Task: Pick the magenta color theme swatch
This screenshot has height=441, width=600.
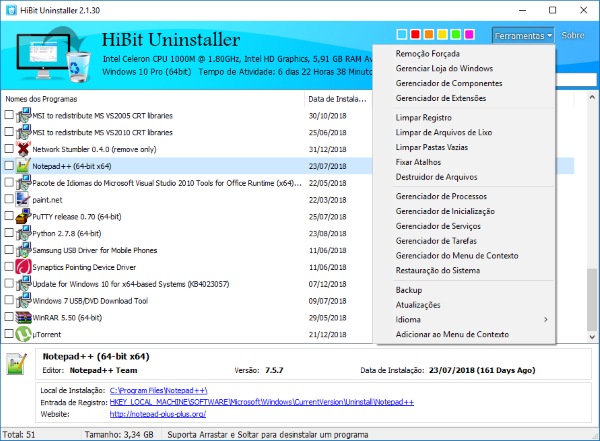Action: [469, 34]
